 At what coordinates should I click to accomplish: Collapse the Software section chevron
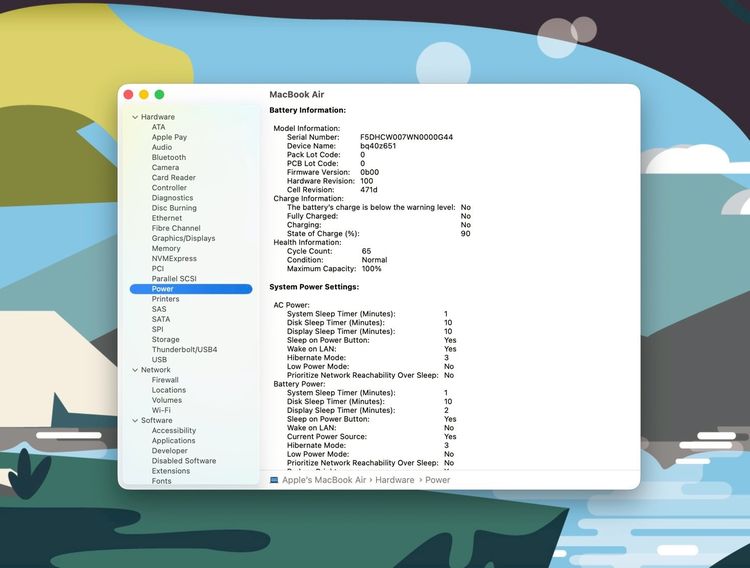[135, 421]
